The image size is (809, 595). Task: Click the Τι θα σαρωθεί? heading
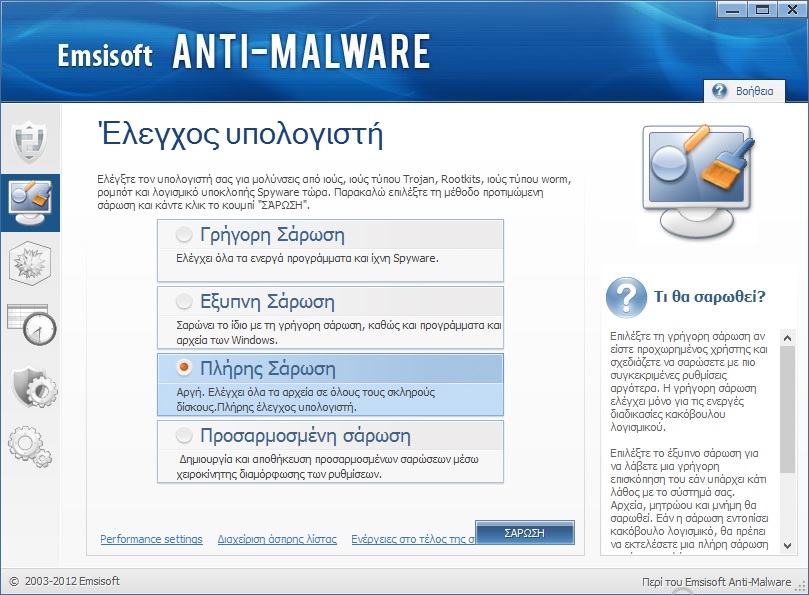point(709,297)
